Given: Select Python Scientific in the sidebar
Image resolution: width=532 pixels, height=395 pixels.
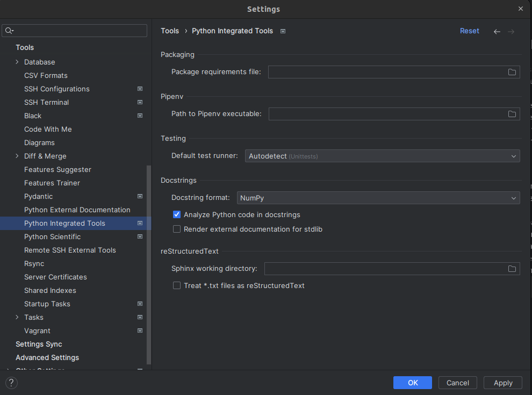Looking at the screenshot, I should (52, 236).
